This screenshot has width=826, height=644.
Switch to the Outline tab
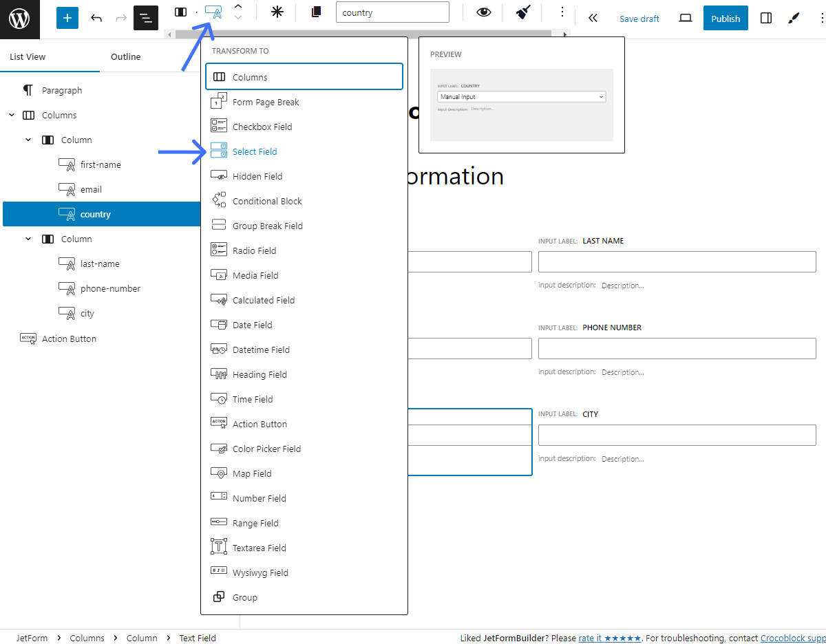[x=125, y=56]
